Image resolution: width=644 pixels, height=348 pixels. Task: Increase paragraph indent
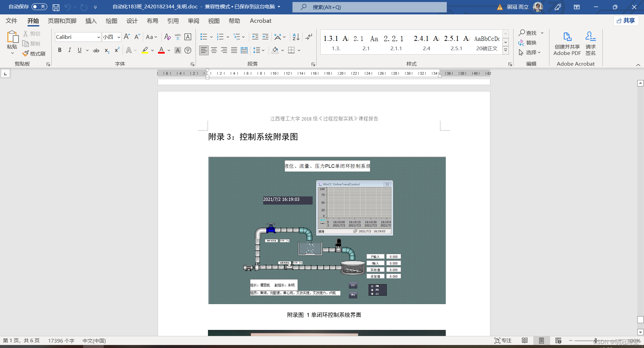(x=265, y=37)
